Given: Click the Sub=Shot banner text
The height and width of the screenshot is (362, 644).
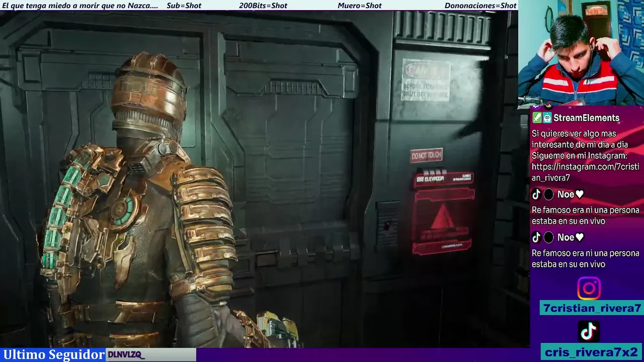Looking at the screenshot, I should 184,6.
